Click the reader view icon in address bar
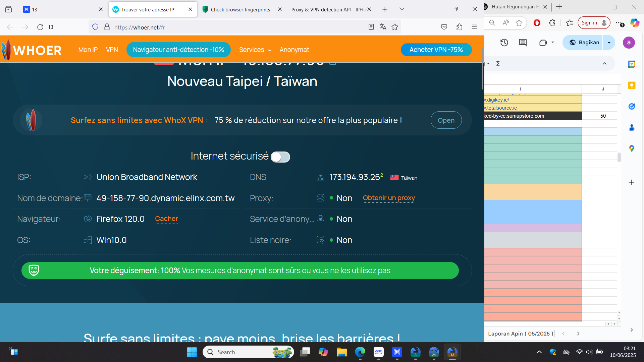644x362 pixels. click(371, 27)
